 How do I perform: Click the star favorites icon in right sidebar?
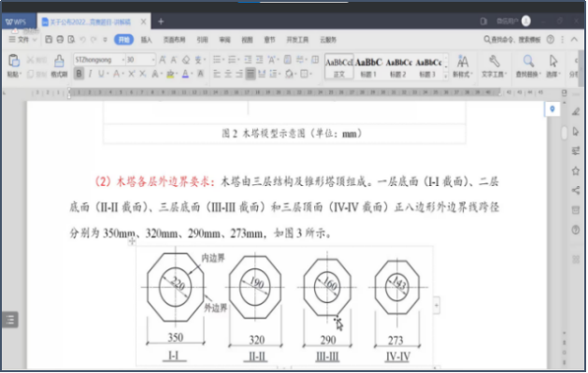pyautogui.click(x=576, y=171)
